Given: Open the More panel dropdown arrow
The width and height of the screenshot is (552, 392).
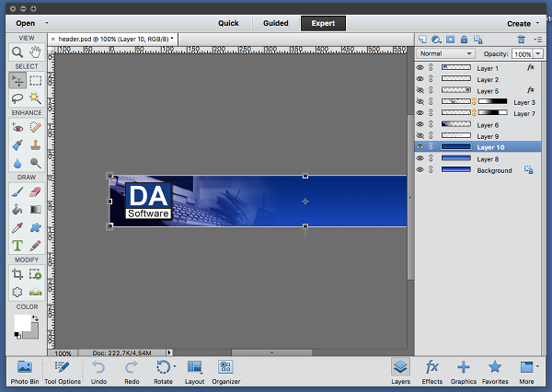Looking at the screenshot, I should pos(537,366).
